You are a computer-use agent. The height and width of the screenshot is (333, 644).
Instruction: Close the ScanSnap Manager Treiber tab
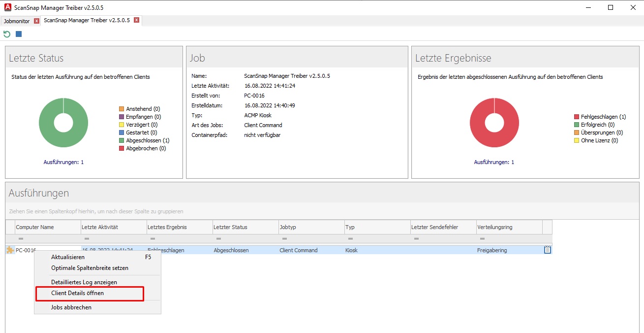point(136,20)
